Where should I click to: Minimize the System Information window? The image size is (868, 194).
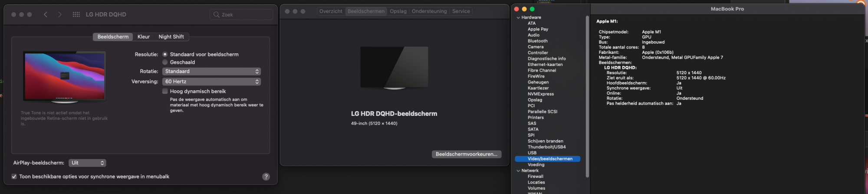[x=524, y=9]
